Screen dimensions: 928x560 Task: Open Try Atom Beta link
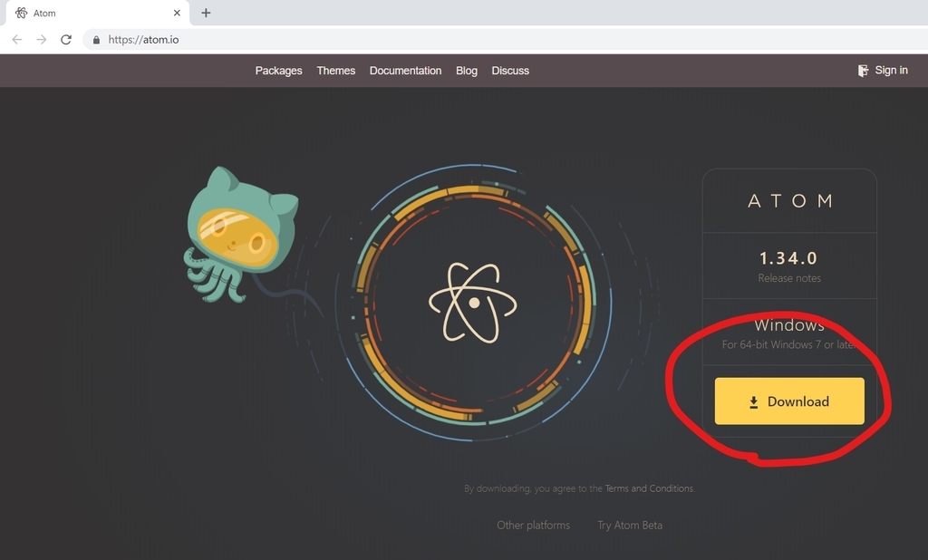630,525
